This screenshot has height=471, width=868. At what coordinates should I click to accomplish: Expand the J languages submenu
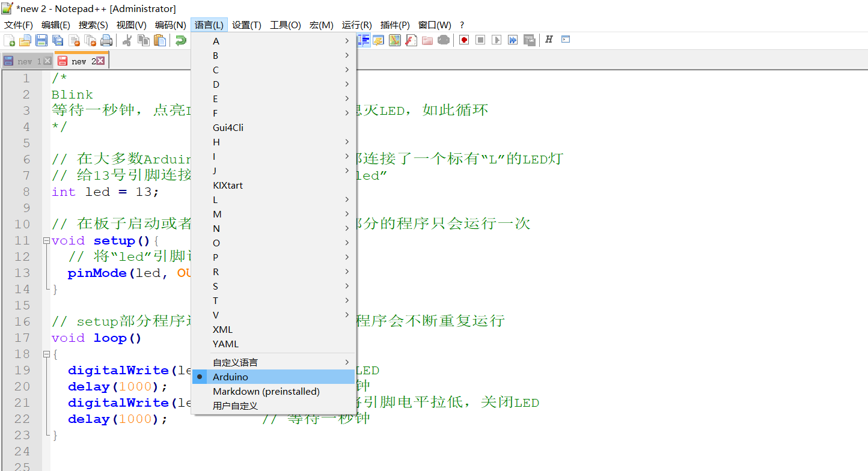click(x=274, y=171)
